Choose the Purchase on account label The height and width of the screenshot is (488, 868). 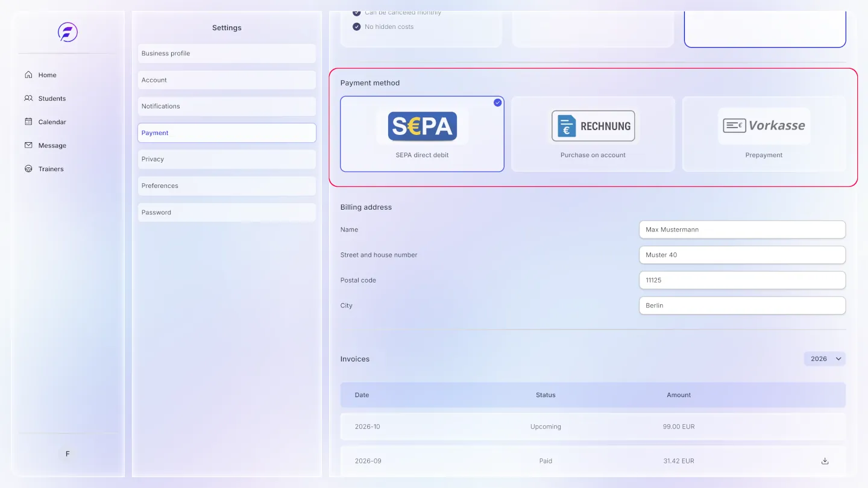click(x=593, y=155)
